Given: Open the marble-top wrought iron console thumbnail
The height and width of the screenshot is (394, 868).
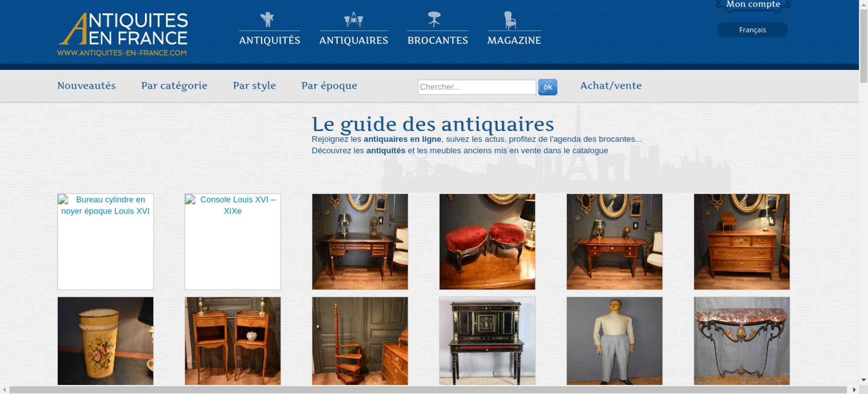Looking at the screenshot, I should click(x=741, y=341).
